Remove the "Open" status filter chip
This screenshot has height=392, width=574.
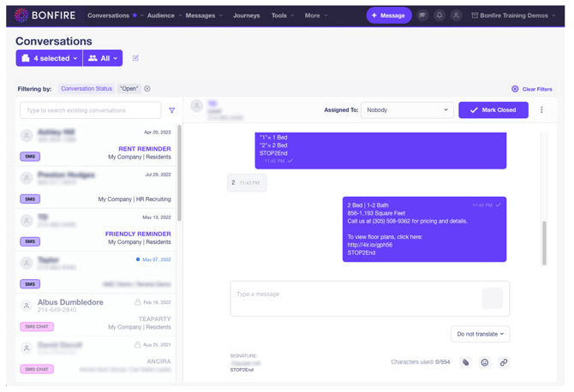pyautogui.click(x=147, y=89)
